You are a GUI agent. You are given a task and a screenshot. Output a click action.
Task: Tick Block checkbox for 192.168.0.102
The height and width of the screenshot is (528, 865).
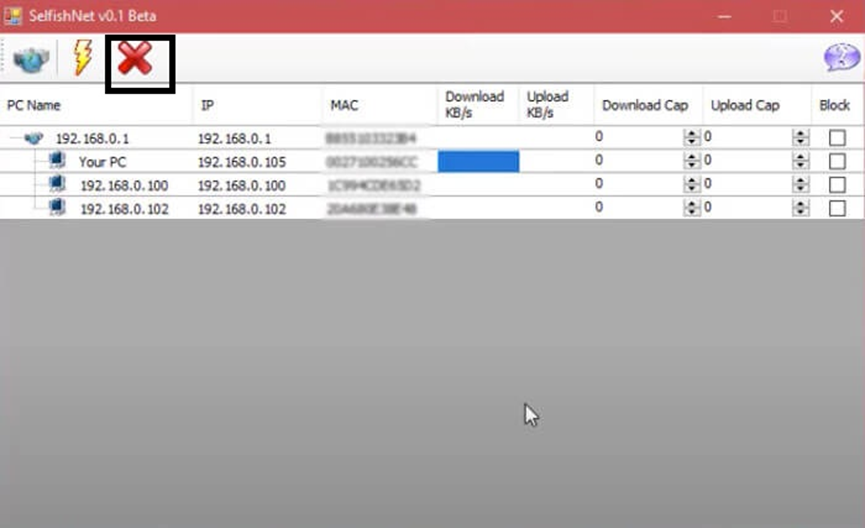(837, 208)
